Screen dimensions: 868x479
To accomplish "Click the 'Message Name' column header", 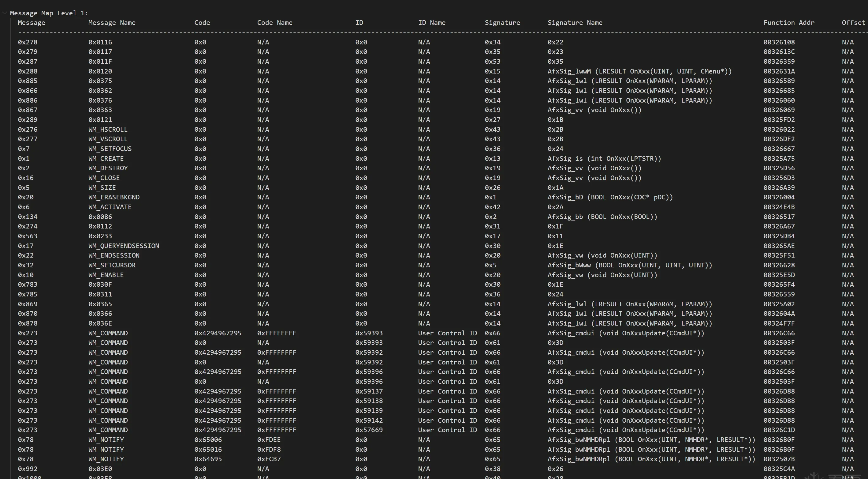I will click(x=112, y=23).
